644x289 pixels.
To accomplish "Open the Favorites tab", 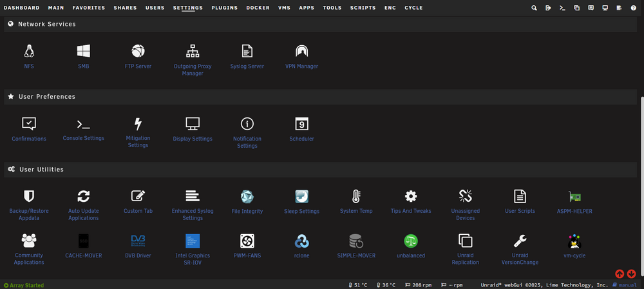I will [89, 8].
